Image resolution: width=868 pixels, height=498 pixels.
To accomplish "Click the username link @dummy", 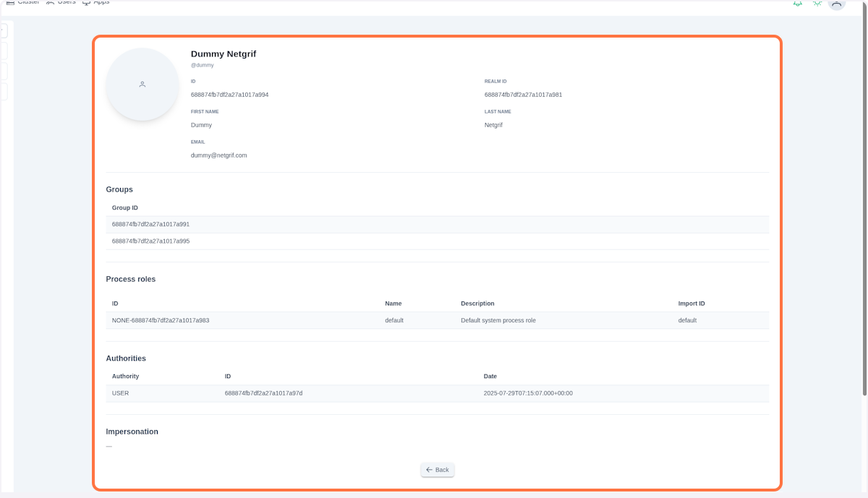I will (x=202, y=65).
